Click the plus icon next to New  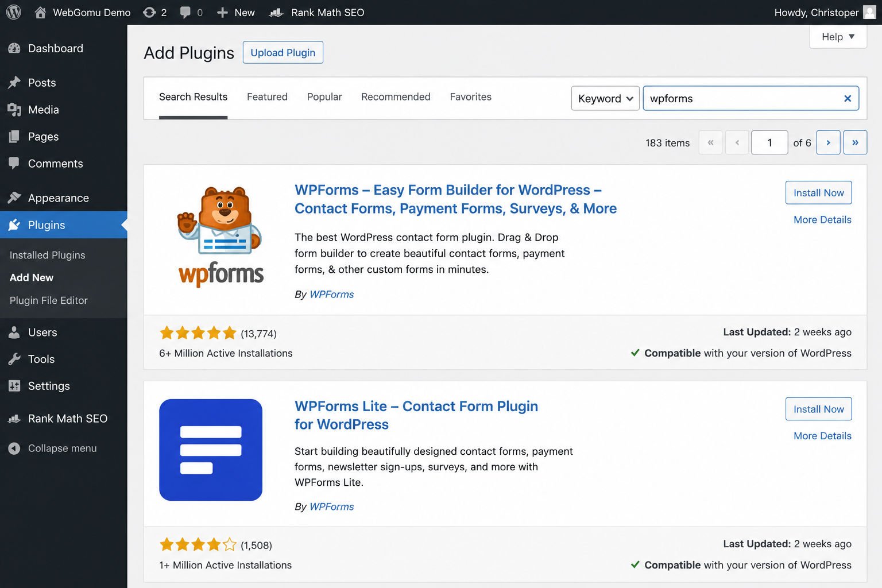pyautogui.click(x=222, y=12)
